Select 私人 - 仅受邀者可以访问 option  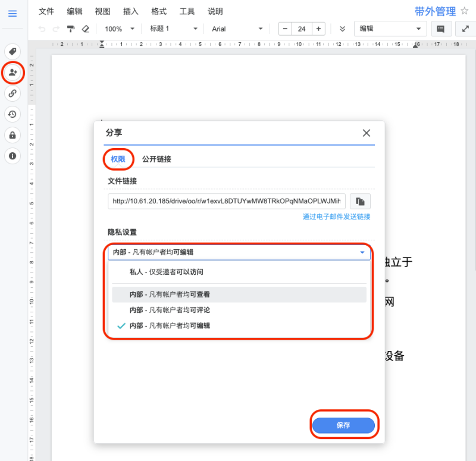pos(239,272)
